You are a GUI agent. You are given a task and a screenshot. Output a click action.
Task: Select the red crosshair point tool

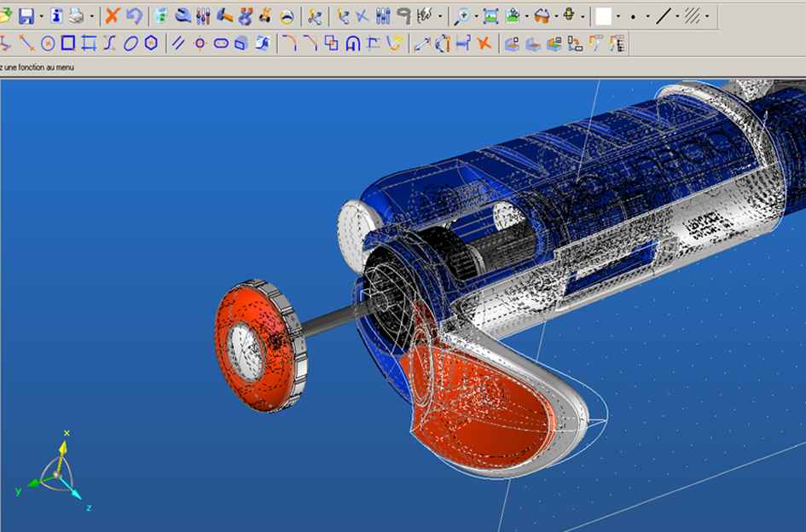coord(200,43)
